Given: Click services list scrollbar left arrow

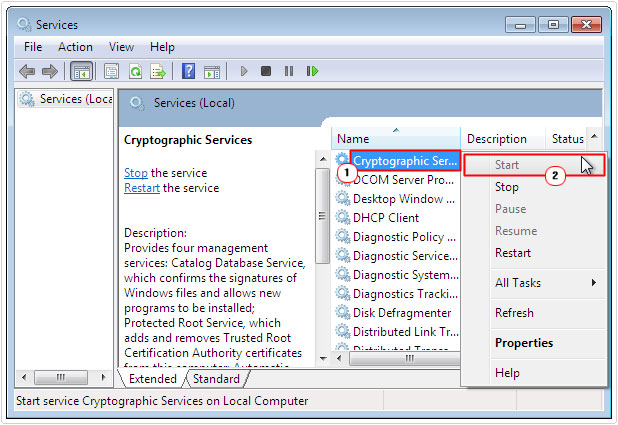Looking at the screenshot, I should [339, 358].
